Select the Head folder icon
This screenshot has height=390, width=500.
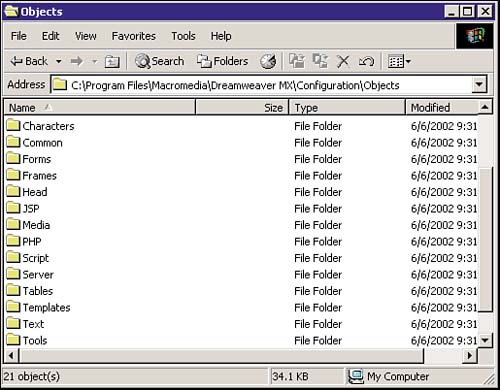(x=13, y=191)
